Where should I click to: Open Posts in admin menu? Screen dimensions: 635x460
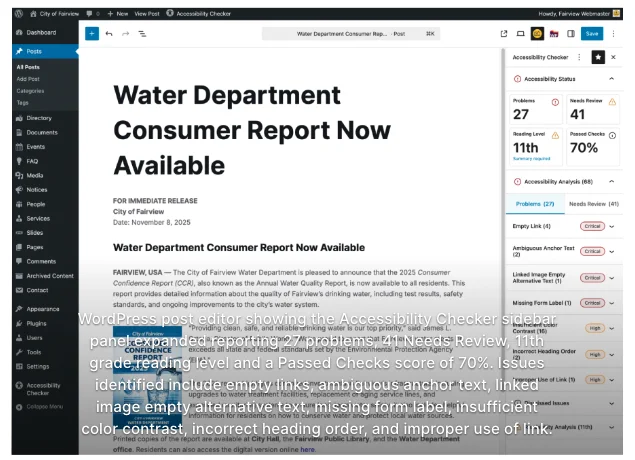point(45,51)
